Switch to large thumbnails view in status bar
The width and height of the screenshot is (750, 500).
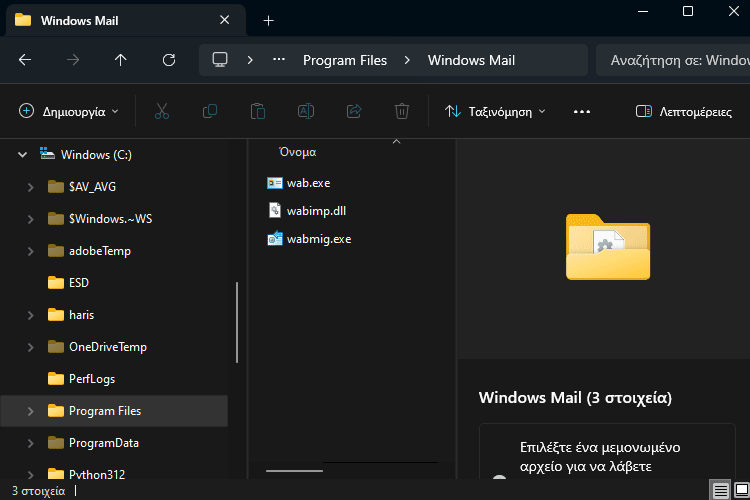tap(741, 490)
